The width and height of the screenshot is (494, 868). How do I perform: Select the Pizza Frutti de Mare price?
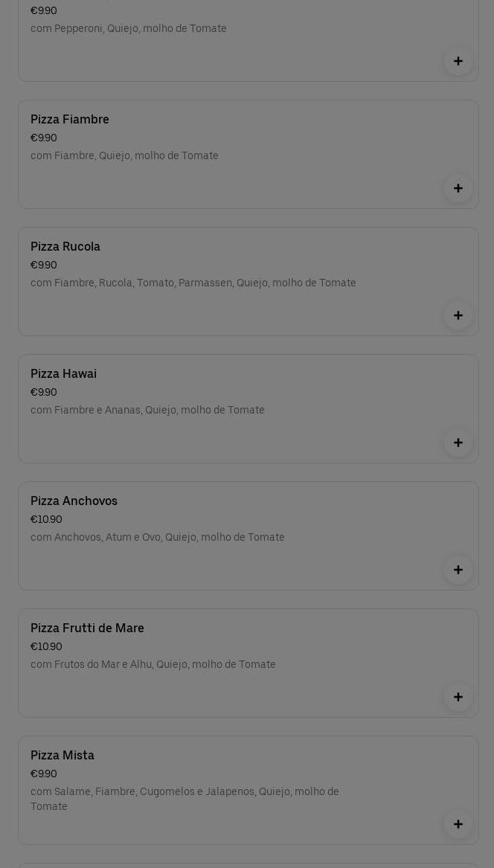47,646
